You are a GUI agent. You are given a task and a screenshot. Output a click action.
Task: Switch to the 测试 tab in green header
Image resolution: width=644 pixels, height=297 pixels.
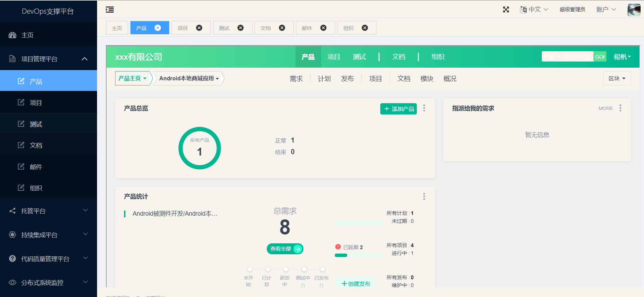click(x=359, y=57)
